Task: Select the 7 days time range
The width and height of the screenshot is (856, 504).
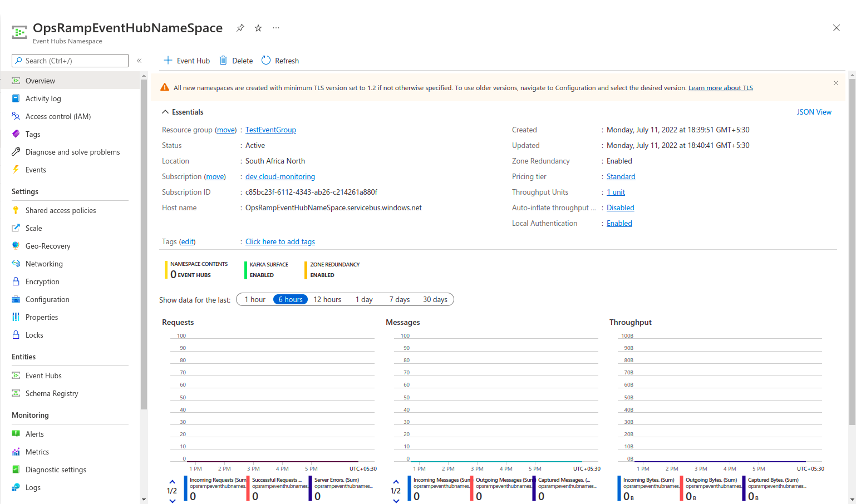Action: click(400, 299)
